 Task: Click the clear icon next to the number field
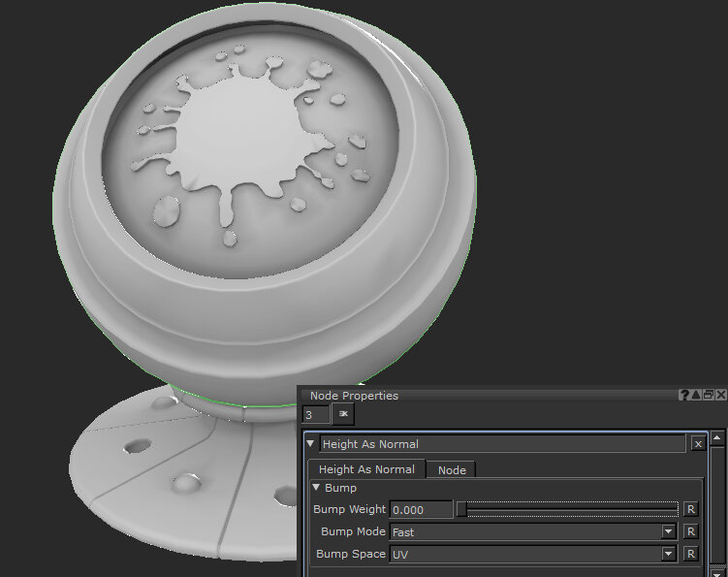pos(343,414)
